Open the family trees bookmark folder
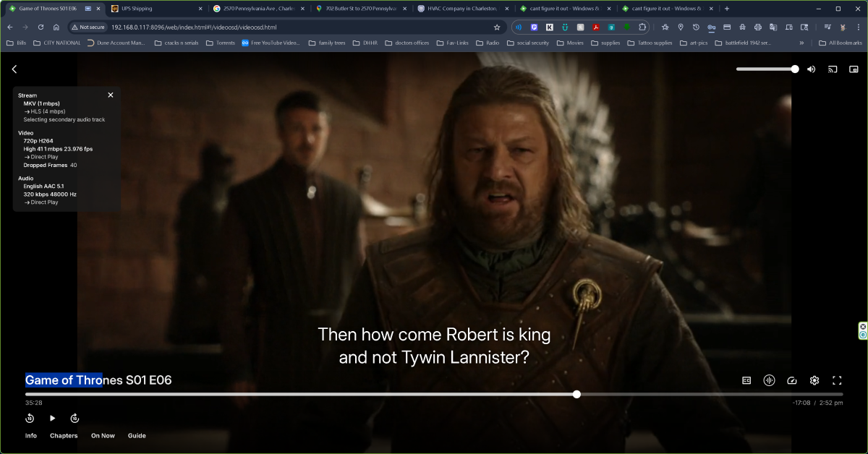The width and height of the screenshot is (868, 454). pyautogui.click(x=326, y=43)
